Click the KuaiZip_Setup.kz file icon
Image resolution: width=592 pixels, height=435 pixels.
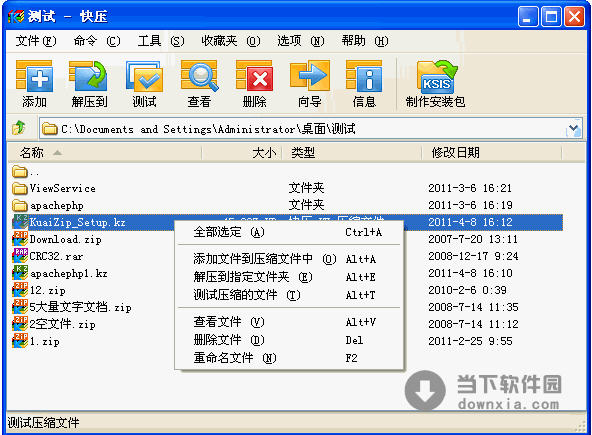point(20,222)
